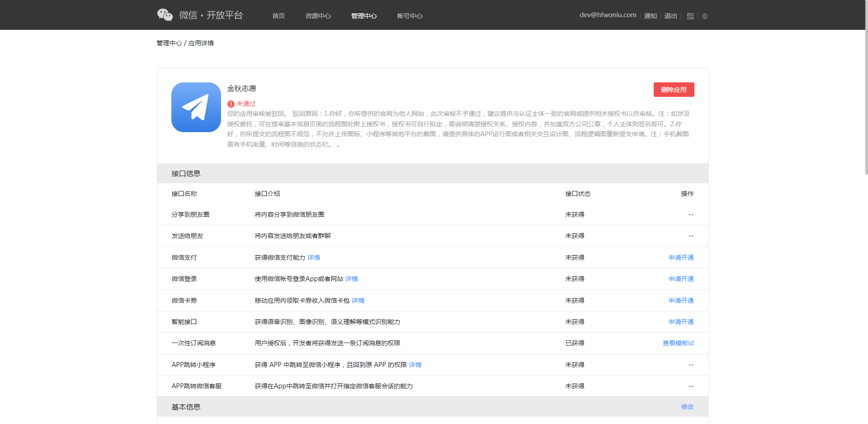Open 详情 link for 微信支付
868x424 pixels.
pos(314,257)
